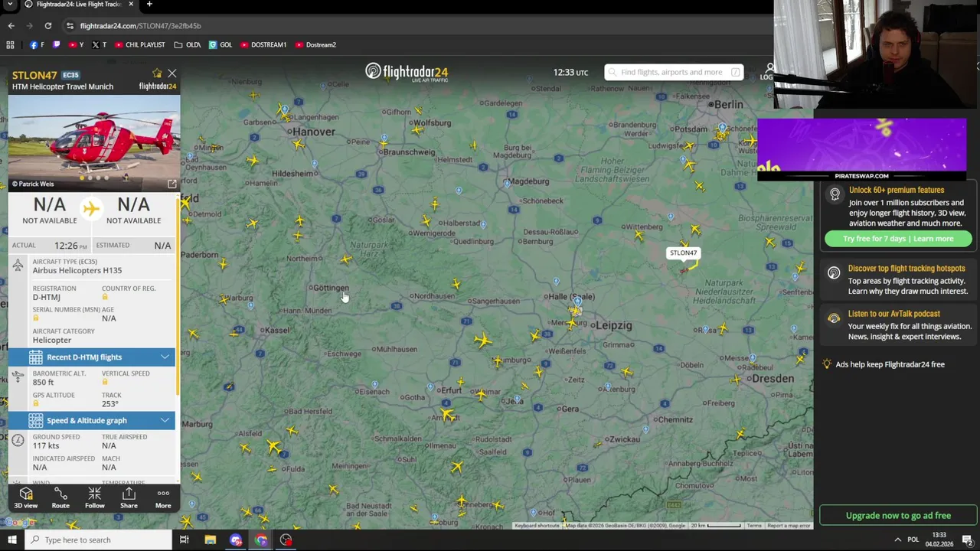This screenshot has width=980, height=551.
Task: Open site information icon in address bar
Action: click(70, 26)
